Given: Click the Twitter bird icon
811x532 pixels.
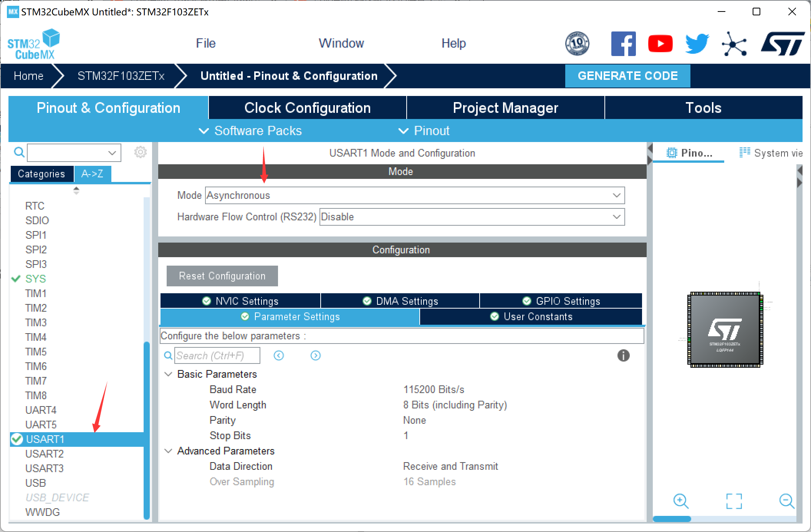Looking at the screenshot, I should pyautogui.click(x=697, y=44).
